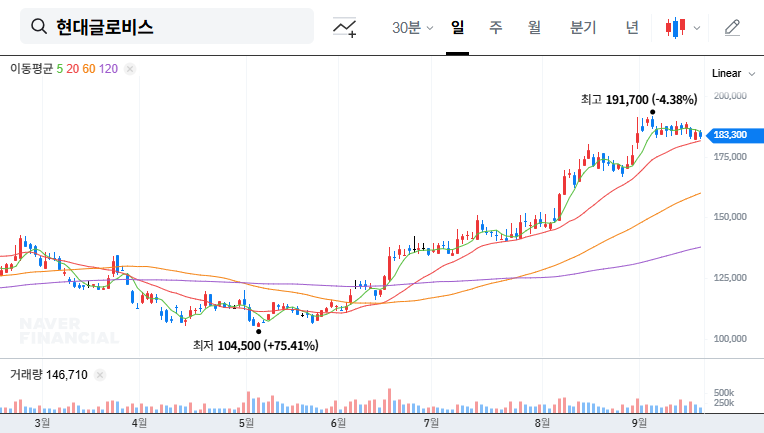Image resolution: width=764 pixels, height=433 pixels.
Task: Click the candlestick chart type icon
Action: point(676,28)
